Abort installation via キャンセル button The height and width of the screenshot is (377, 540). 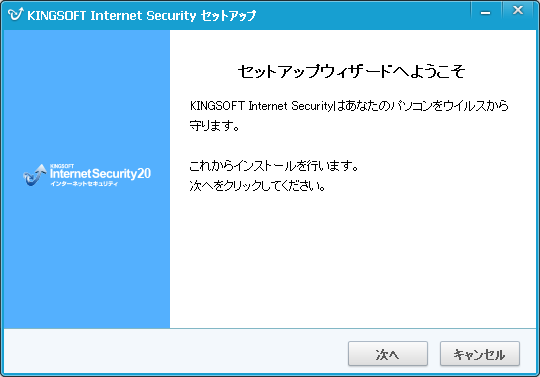tap(480, 354)
